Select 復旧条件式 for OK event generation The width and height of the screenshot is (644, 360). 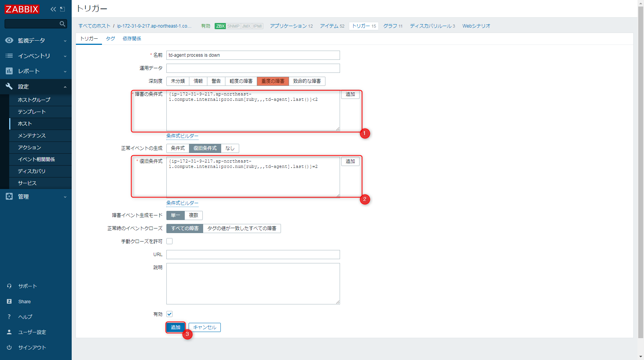pos(205,148)
